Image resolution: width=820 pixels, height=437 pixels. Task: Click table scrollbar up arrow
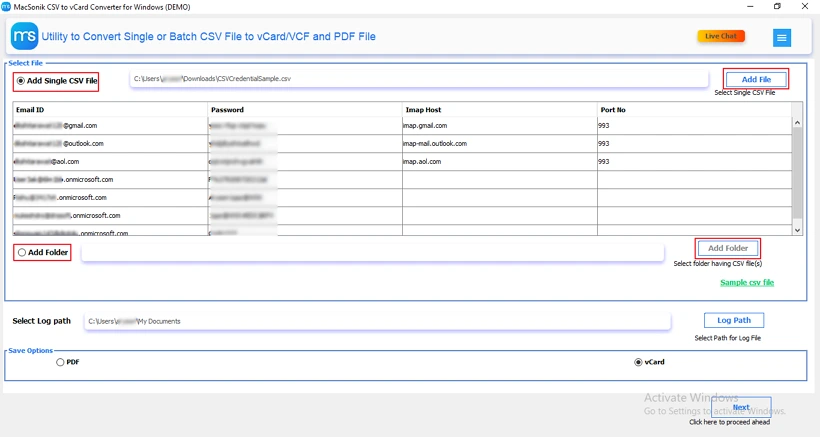797,123
